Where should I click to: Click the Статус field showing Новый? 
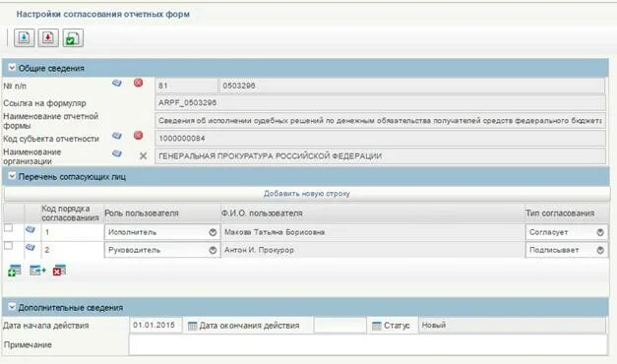[x=512, y=326]
